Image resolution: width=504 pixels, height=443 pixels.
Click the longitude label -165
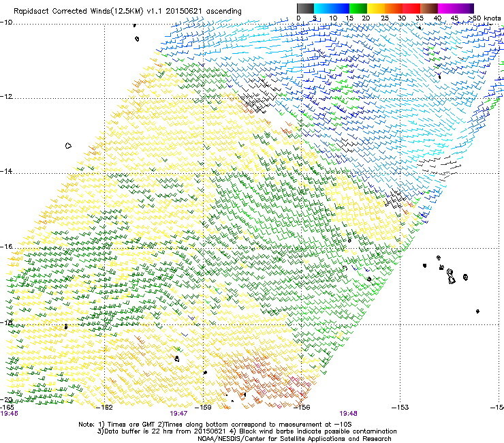coord(7,408)
